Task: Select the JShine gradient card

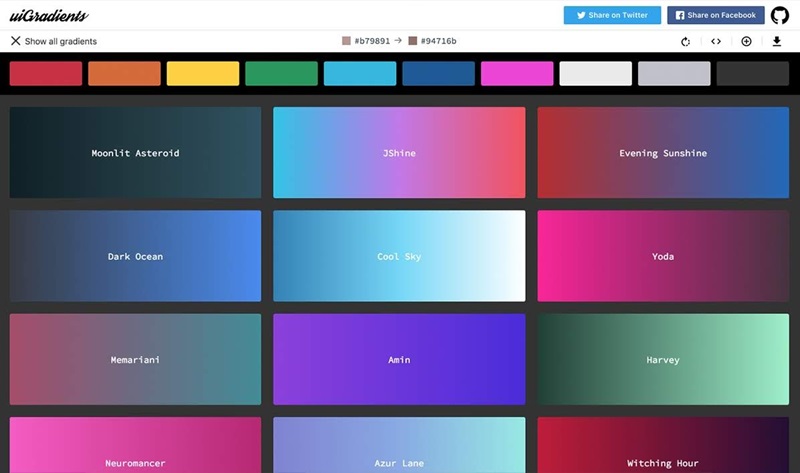Action: coord(399,153)
